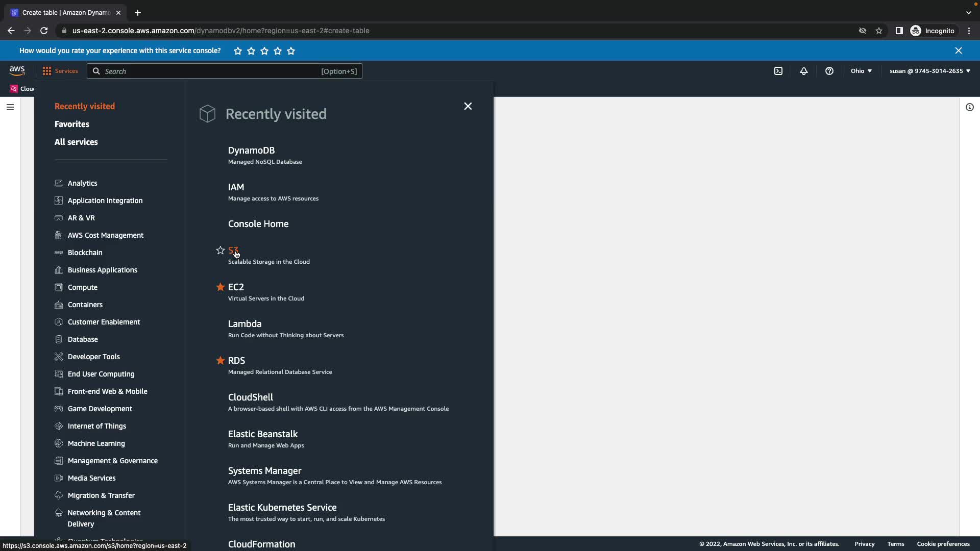The width and height of the screenshot is (980, 551).
Task: Unfavorite EC2 by clicking its star
Action: click(220, 287)
